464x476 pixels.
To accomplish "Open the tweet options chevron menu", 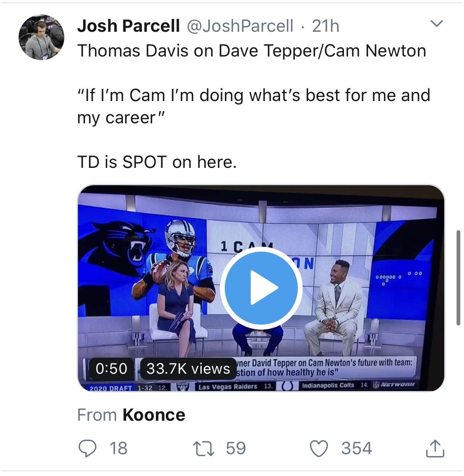I will 437,24.
